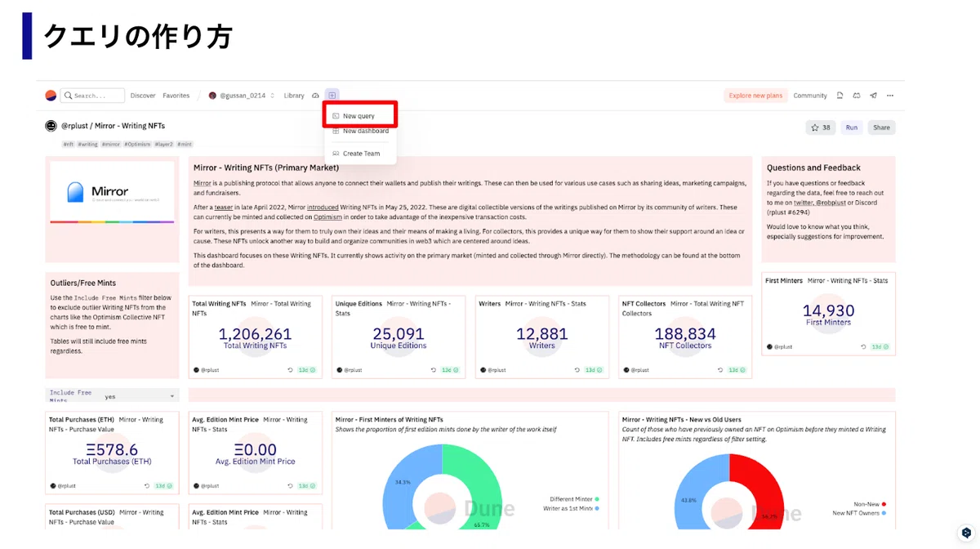Click the #mint tag
The height and width of the screenshot is (549, 980).
[x=185, y=144]
